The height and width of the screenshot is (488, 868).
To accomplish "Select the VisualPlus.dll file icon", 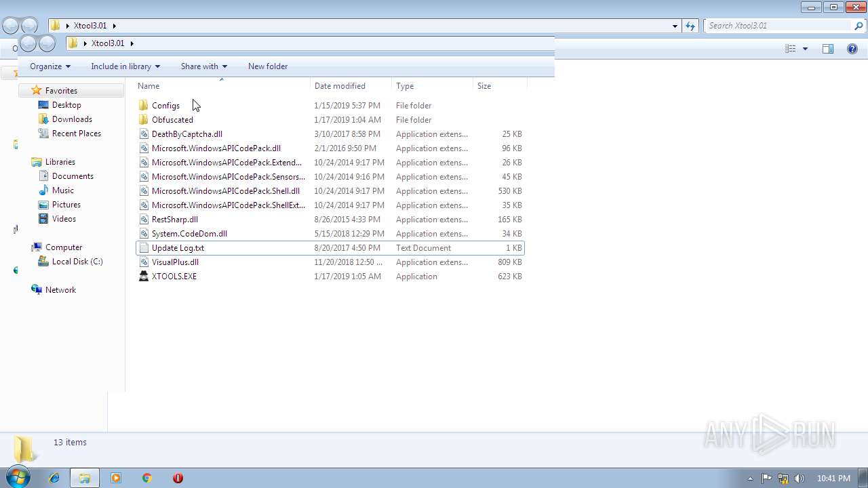I will tap(143, 262).
